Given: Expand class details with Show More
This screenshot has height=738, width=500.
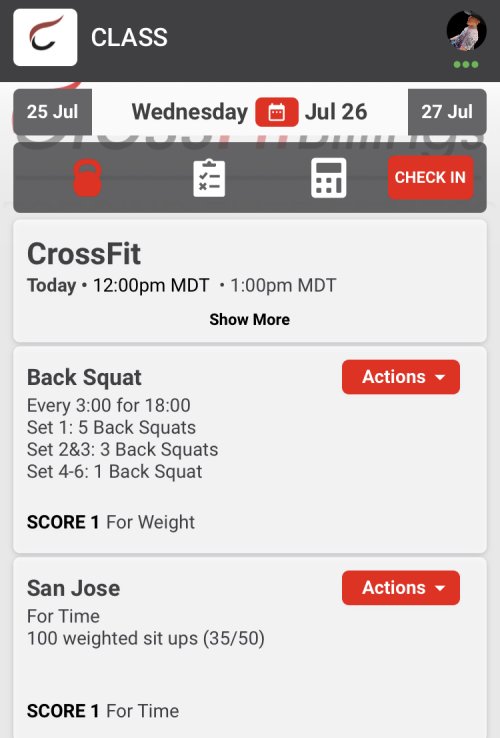Looking at the screenshot, I should click(250, 319).
